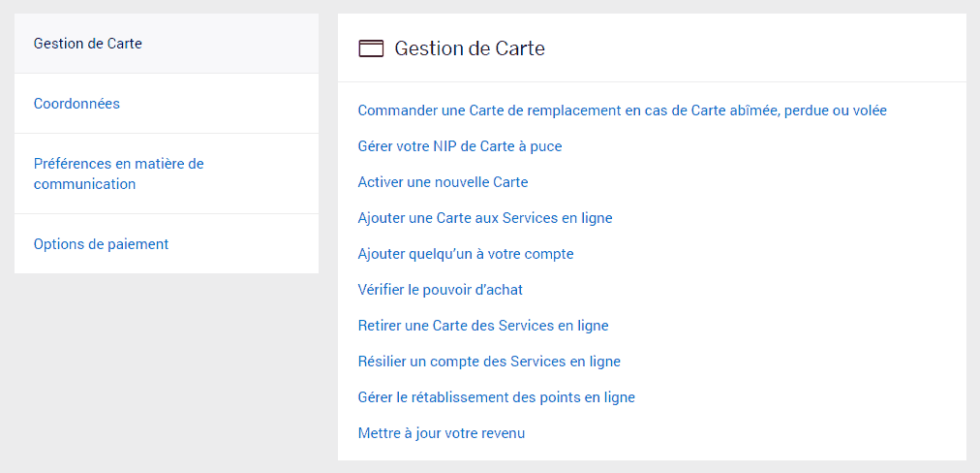The height and width of the screenshot is (473, 980).
Task: Click the credit card icon beside the heading
Action: tap(371, 48)
